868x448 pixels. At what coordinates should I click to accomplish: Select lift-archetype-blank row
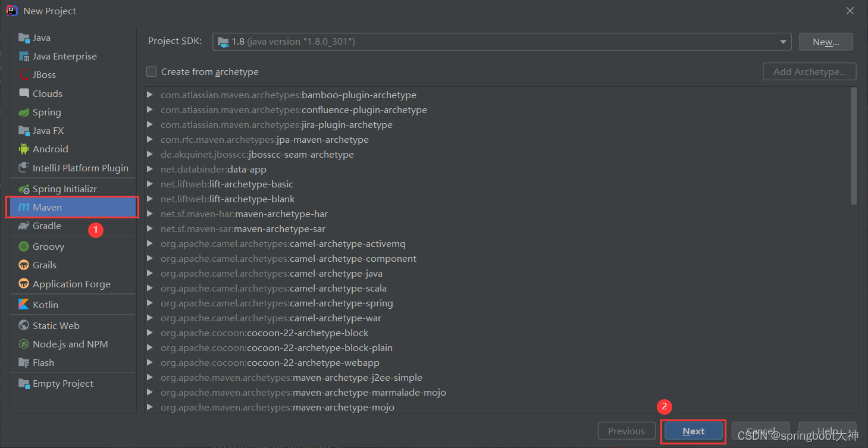pos(497,199)
